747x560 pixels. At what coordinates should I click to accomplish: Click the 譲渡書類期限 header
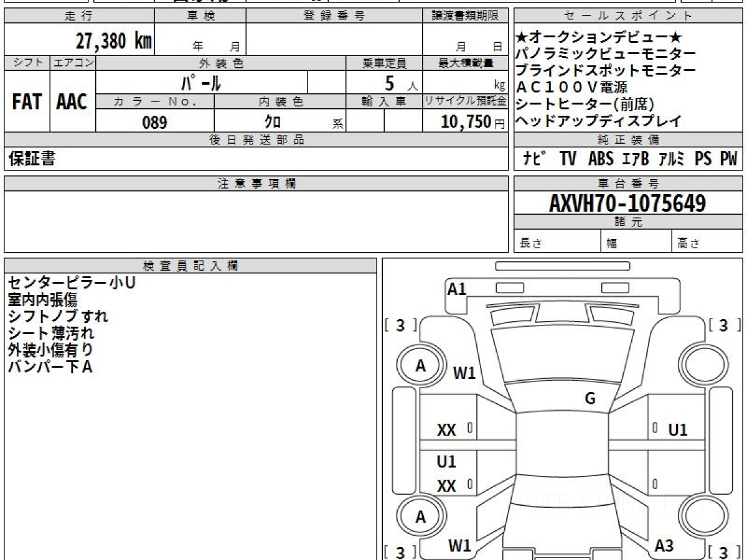tap(466, 16)
